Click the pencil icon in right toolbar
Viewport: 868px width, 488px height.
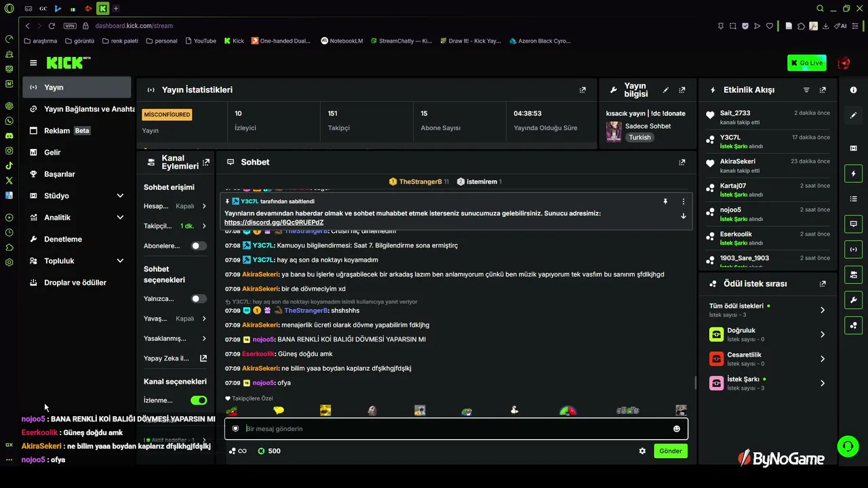pyautogui.click(x=853, y=116)
